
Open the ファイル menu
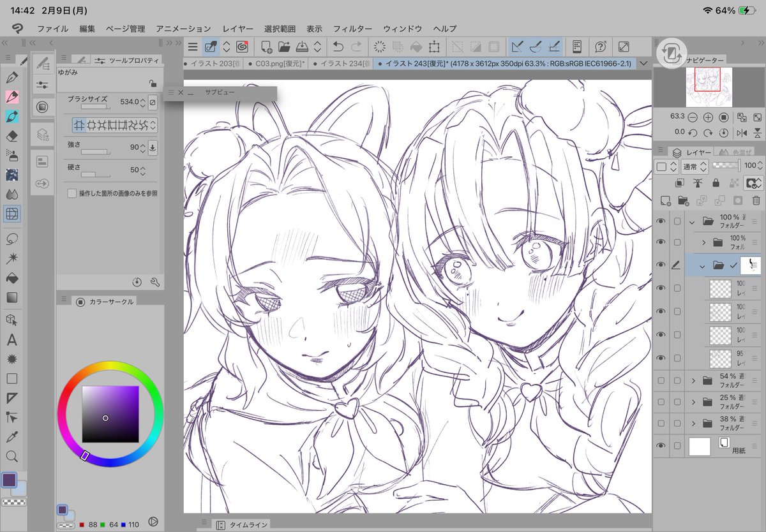[52, 29]
